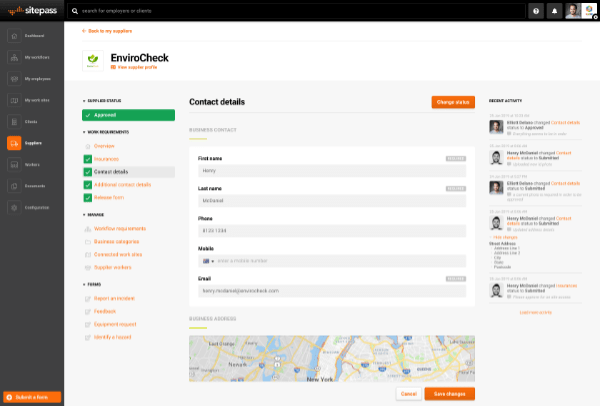Viewport: 600px width, 406px height.
Task: Open My work sites sidebar icon
Action: (14, 100)
